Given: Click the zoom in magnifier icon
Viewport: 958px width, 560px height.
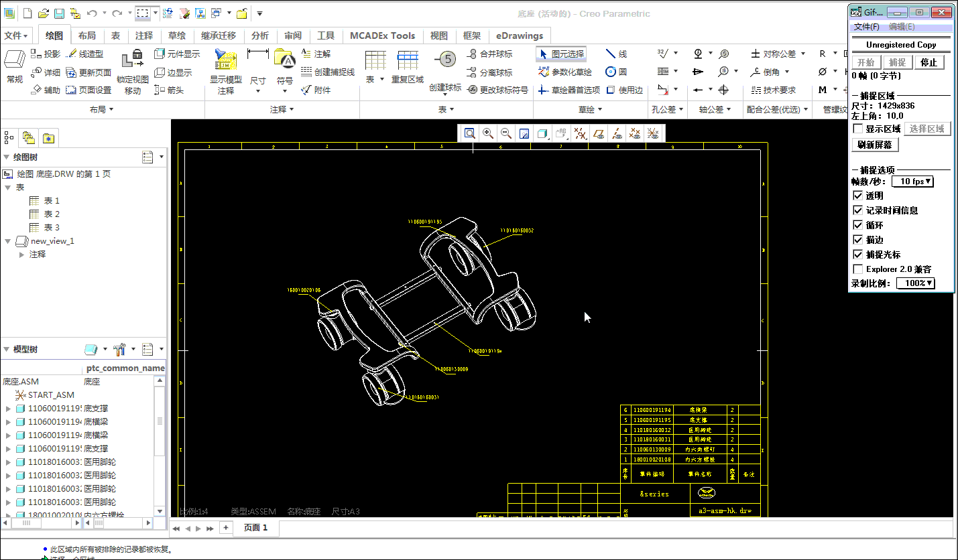Looking at the screenshot, I should 488,134.
